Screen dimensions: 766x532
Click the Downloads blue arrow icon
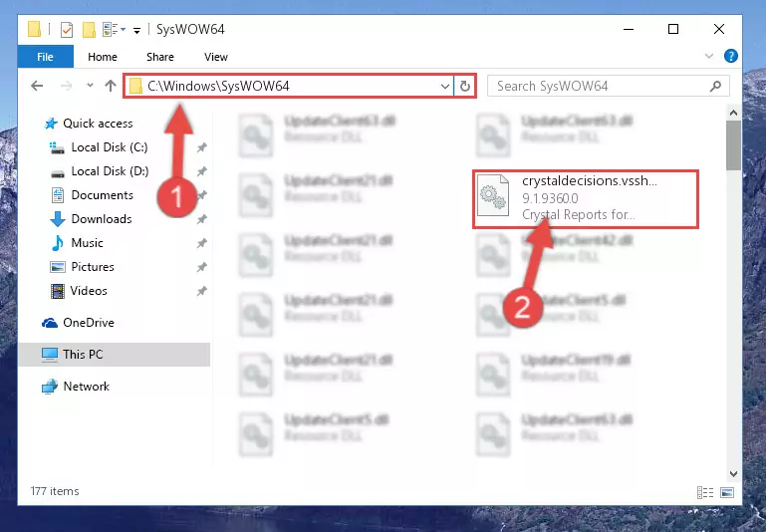click(58, 219)
